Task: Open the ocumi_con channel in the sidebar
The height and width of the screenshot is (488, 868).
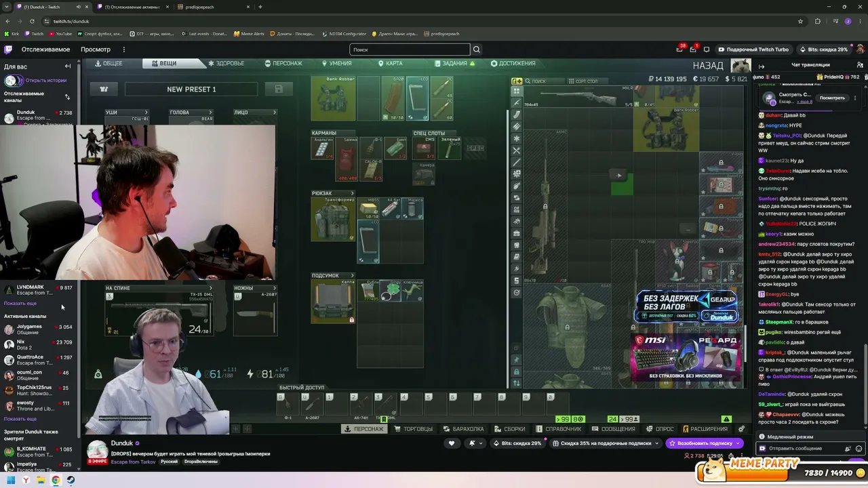Action: 38,375
